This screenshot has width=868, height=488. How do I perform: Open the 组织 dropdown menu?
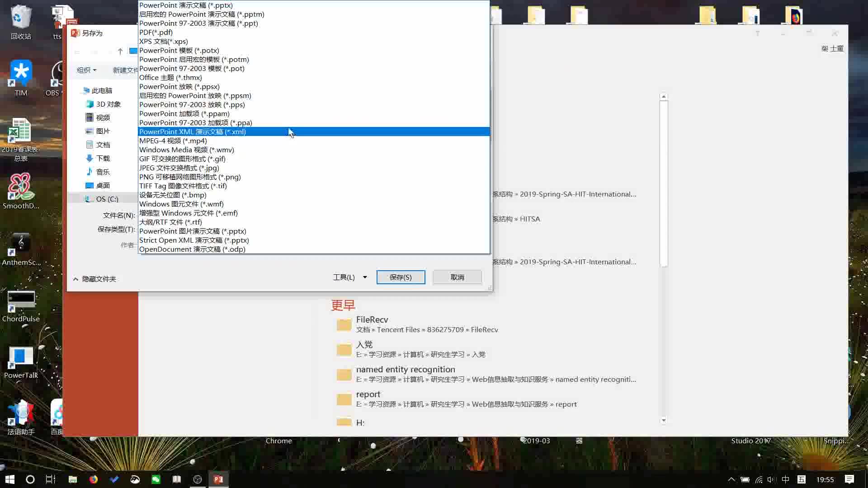[86, 70]
